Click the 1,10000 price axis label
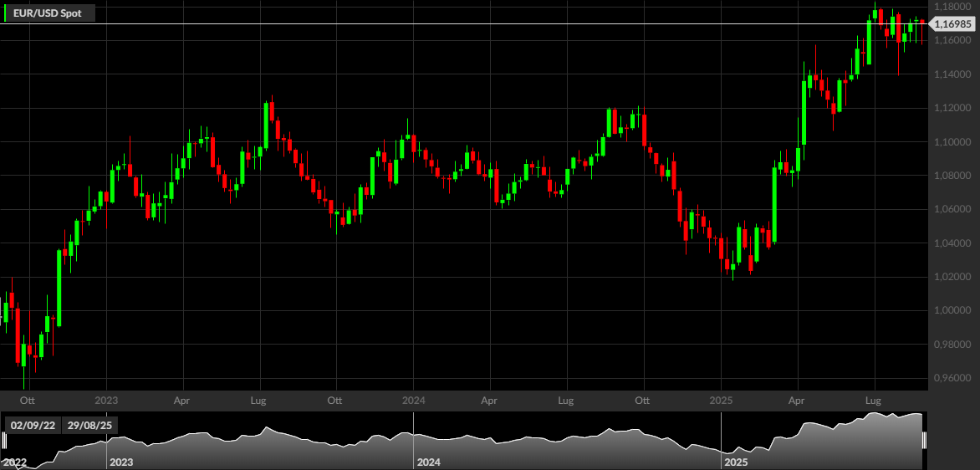Image resolution: width=980 pixels, height=470 pixels. coord(952,142)
